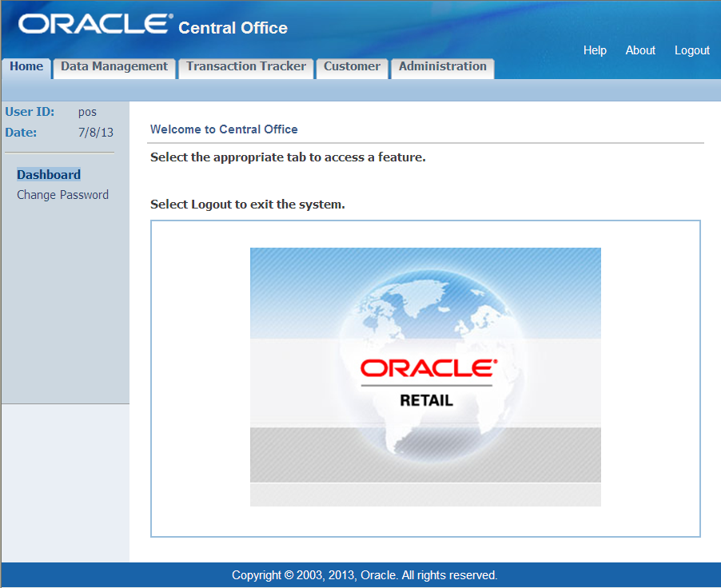The width and height of the screenshot is (721, 588).
Task: Click the User ID value pos
Action: [x=87, y=112]
